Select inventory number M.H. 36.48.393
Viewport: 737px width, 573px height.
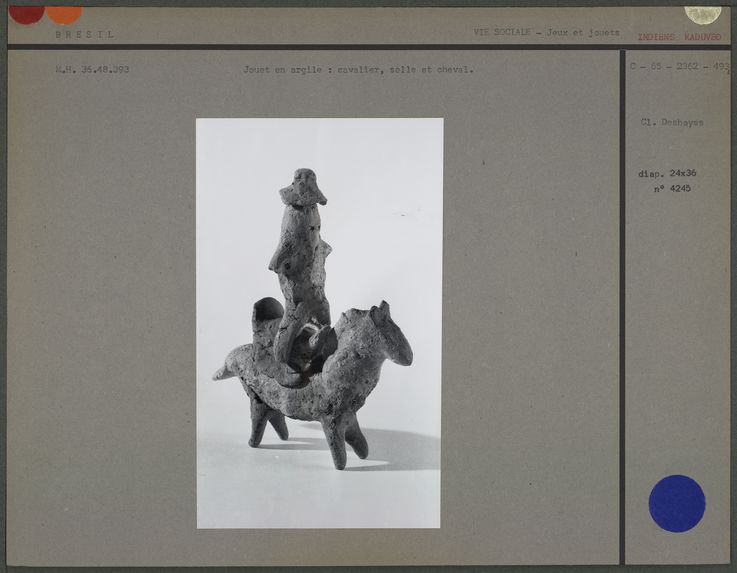tap(92, 70)
